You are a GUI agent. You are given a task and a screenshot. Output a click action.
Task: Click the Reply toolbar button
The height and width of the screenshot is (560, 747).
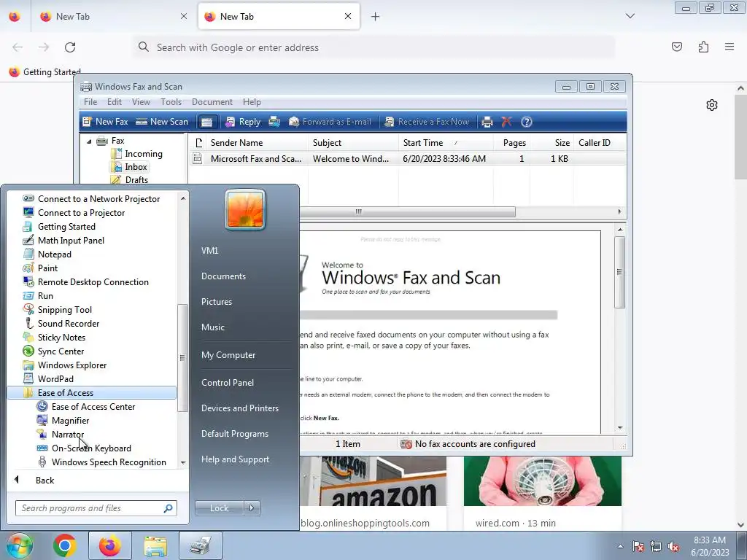(x=243, y=122)
